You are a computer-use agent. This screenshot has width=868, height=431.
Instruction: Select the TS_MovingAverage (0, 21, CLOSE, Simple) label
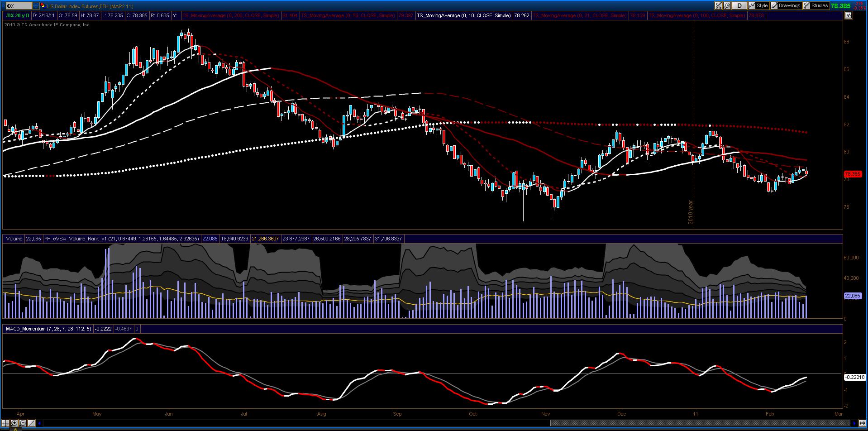[580, 15]
